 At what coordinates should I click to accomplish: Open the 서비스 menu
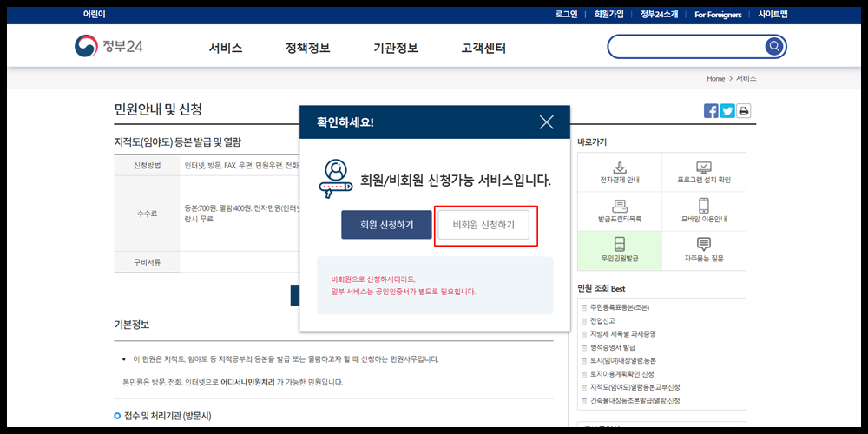coord(226,48)
